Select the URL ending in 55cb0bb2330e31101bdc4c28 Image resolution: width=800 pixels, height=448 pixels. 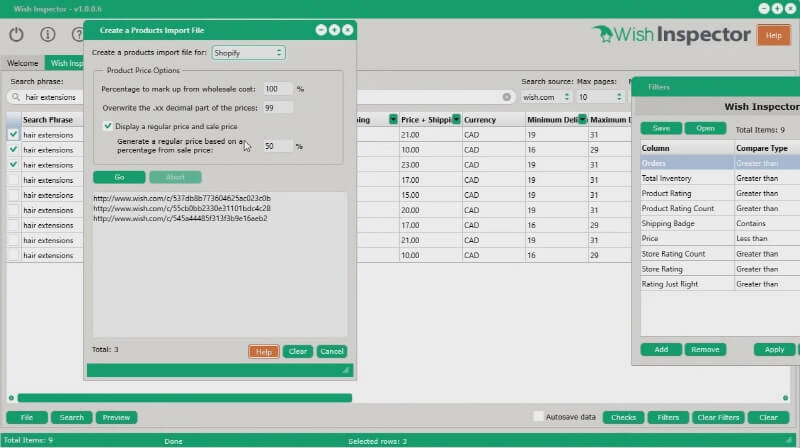point(182,208)
